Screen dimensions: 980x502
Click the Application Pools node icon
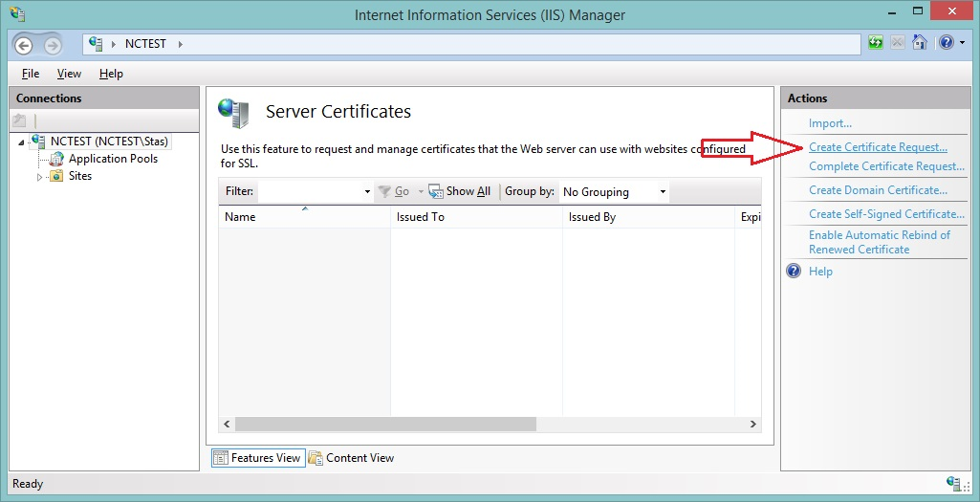pos(57,159)
